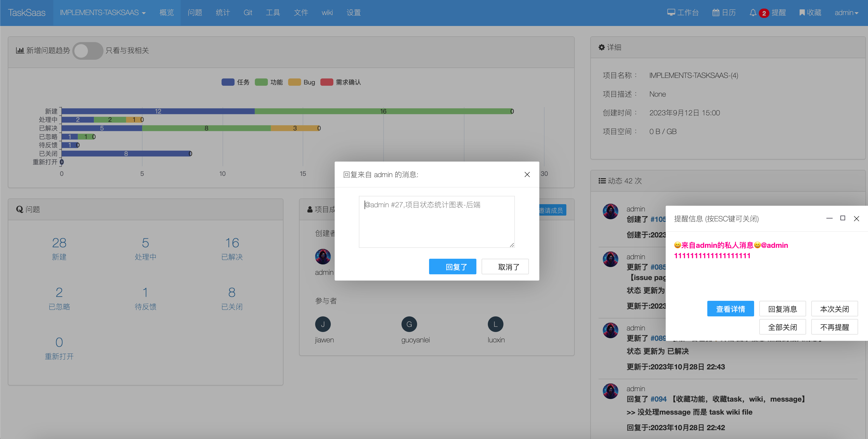The height and width of the screenshot is (439, 868).
Task: Toggle 任务 legend series in chart
Action: click(x=228, y=82)
